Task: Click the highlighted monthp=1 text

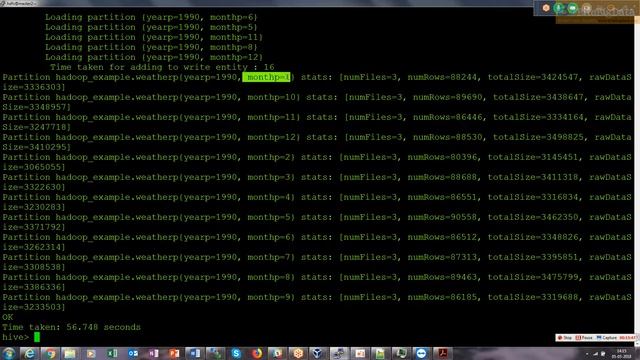Action: (x=267, y=77)
